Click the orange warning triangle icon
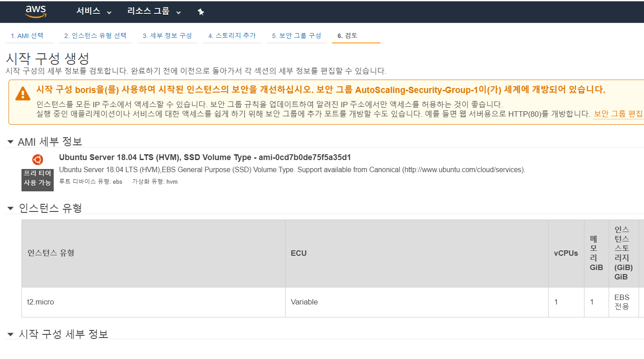 coord(23,93)
